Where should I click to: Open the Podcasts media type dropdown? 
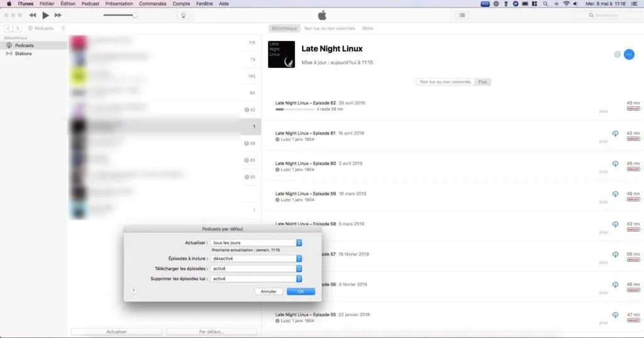pos(46,28)
